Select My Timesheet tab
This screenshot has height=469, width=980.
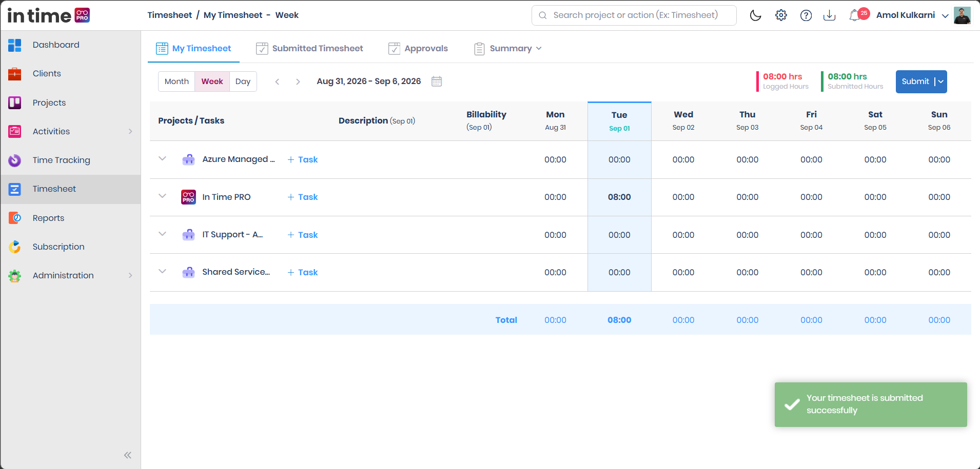[x=193, y=48]
